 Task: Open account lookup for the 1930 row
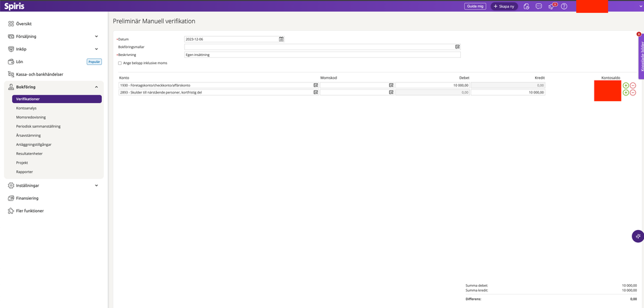point(316,85)
